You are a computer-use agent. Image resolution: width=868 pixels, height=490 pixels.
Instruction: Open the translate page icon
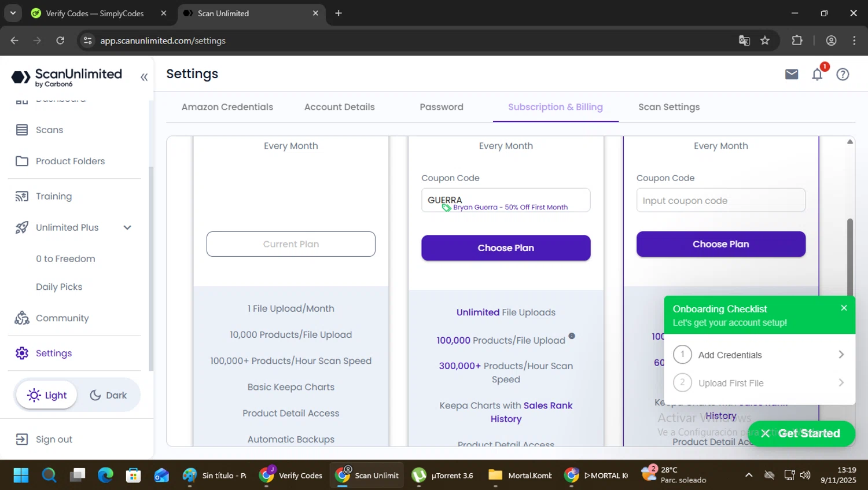coord(744,40)
